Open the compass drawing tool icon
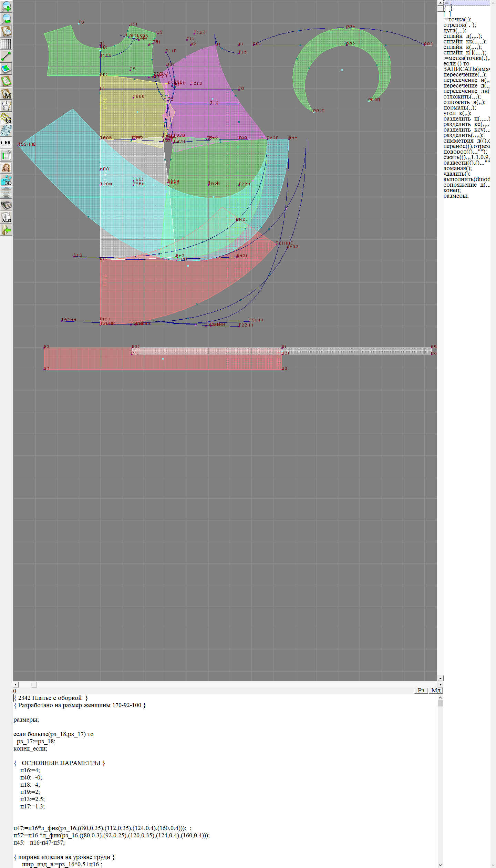496x868 pixels. [6, 106]
